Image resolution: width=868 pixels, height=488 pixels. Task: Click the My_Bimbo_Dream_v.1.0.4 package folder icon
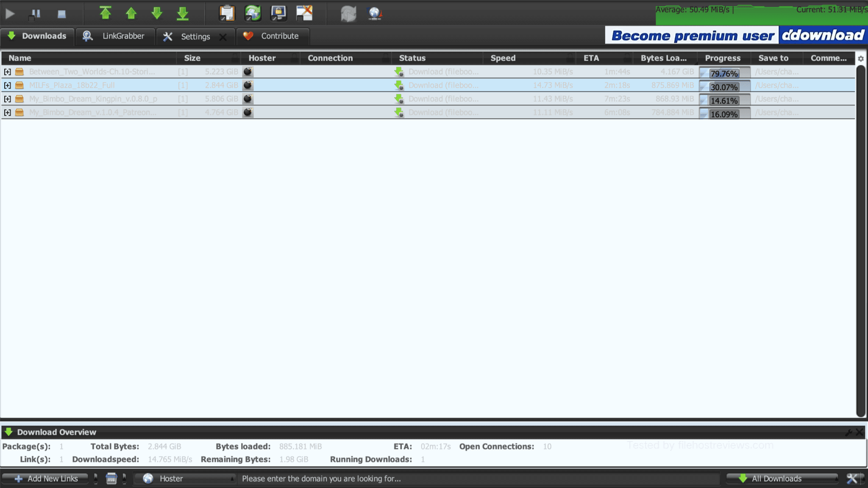pyautogui.click(x=19, y=113)
